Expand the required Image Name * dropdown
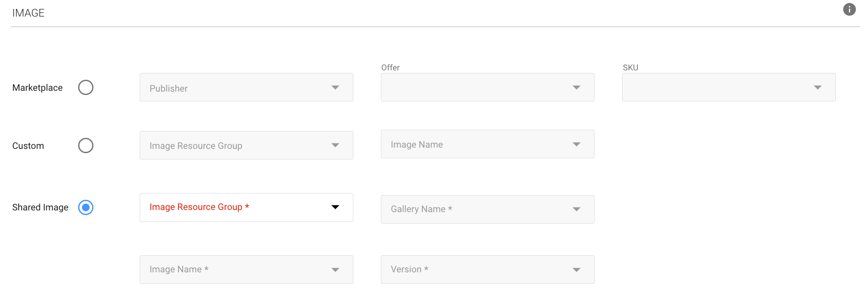Image resolution: width=868 pixels, height=291 pixels. coord(246,270)
